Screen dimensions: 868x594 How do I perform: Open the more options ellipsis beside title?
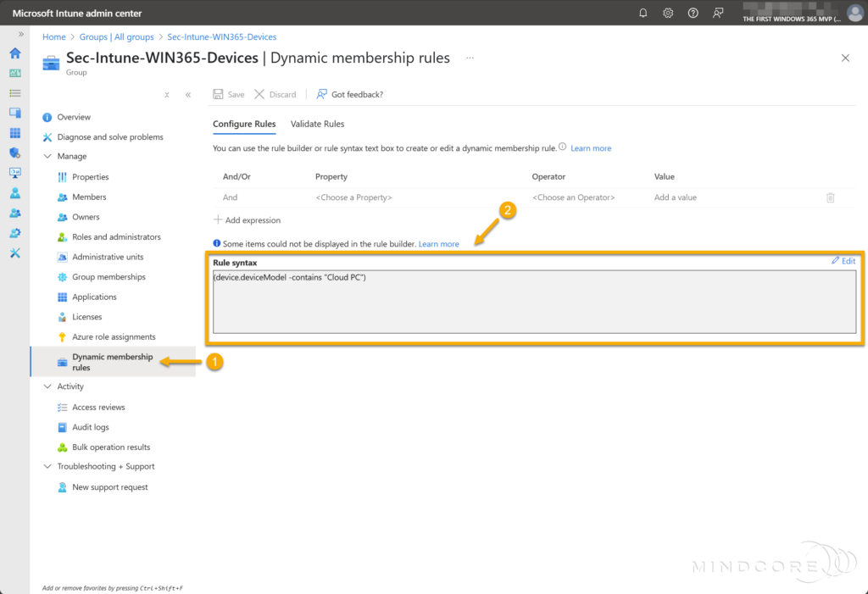(x=470, y=58)
